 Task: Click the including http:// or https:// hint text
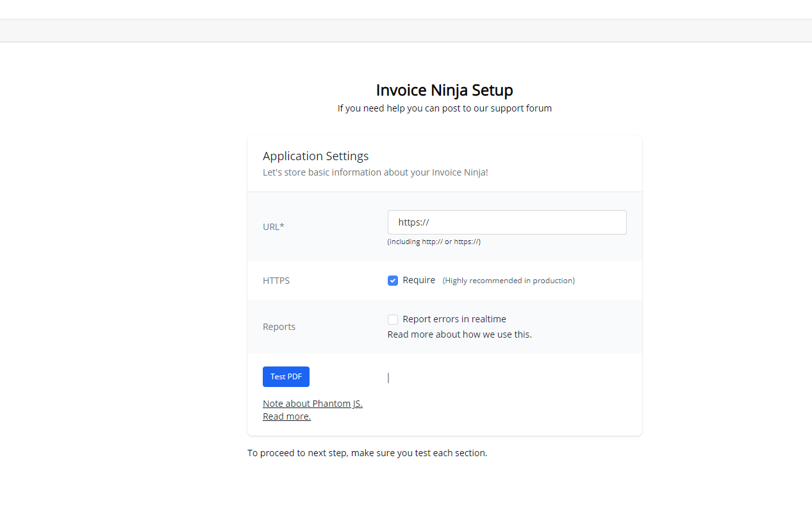[434, 242]
